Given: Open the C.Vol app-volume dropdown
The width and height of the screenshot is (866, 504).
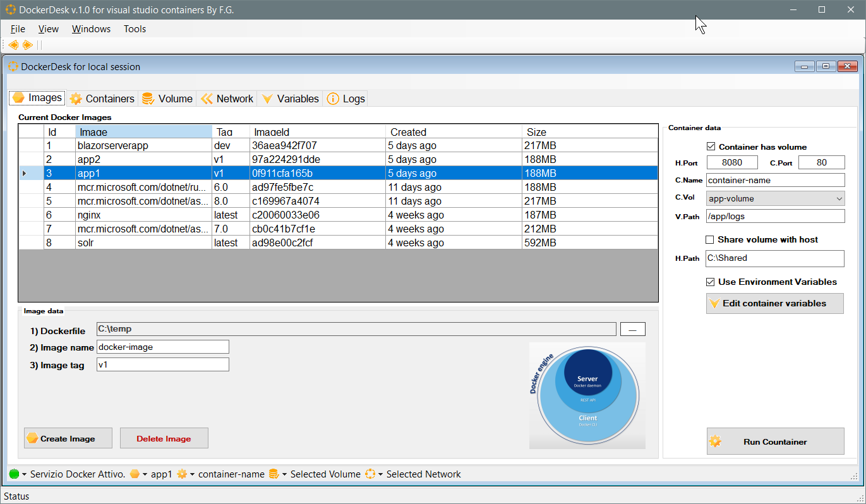Looking at the screenshot, I should [775, 198].
